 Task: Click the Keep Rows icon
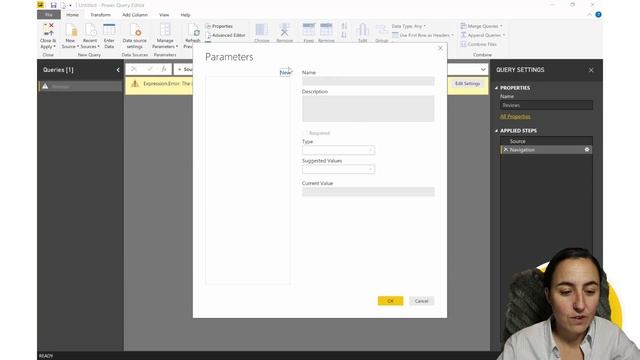click(x=309, y=30)
